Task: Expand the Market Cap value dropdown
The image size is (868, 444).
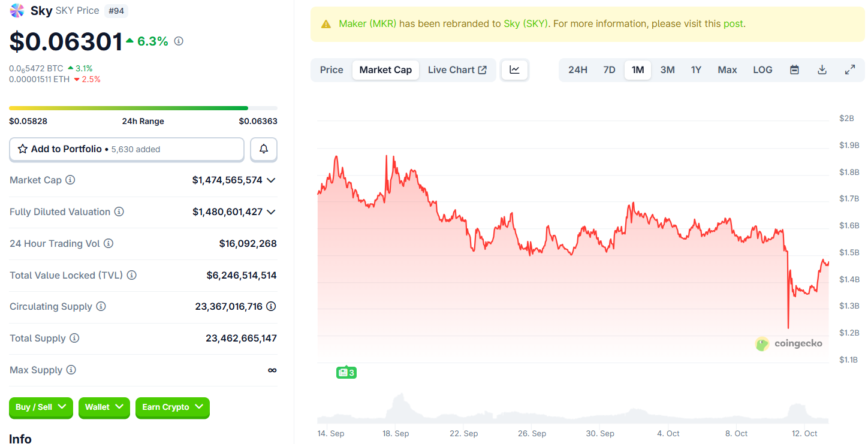Action: [272, 180]
